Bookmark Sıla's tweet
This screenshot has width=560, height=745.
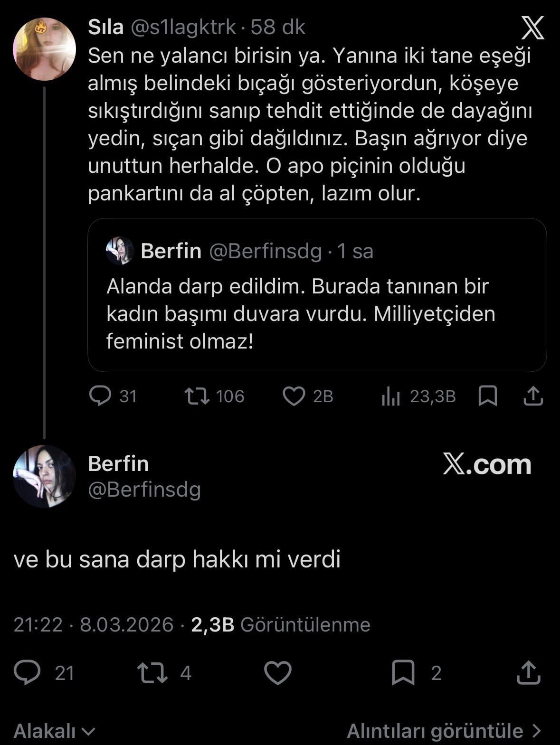tap(488, 396)
